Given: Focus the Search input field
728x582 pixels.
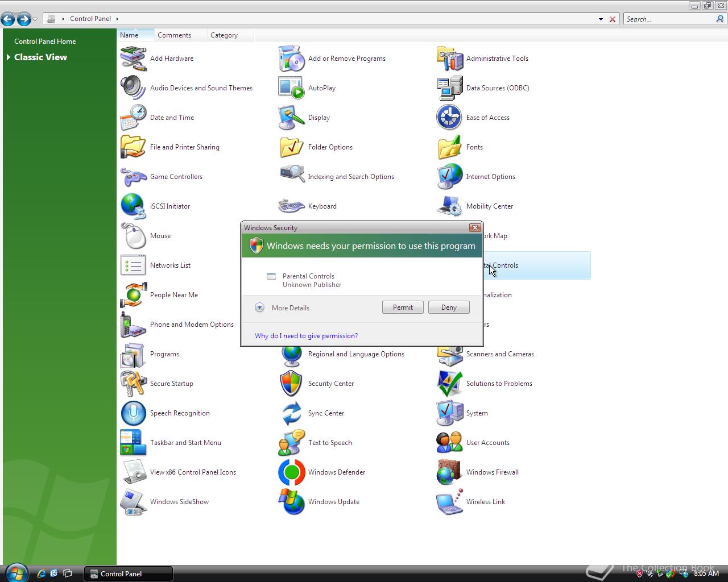Looking at the screenshot, I should [669, 19].
